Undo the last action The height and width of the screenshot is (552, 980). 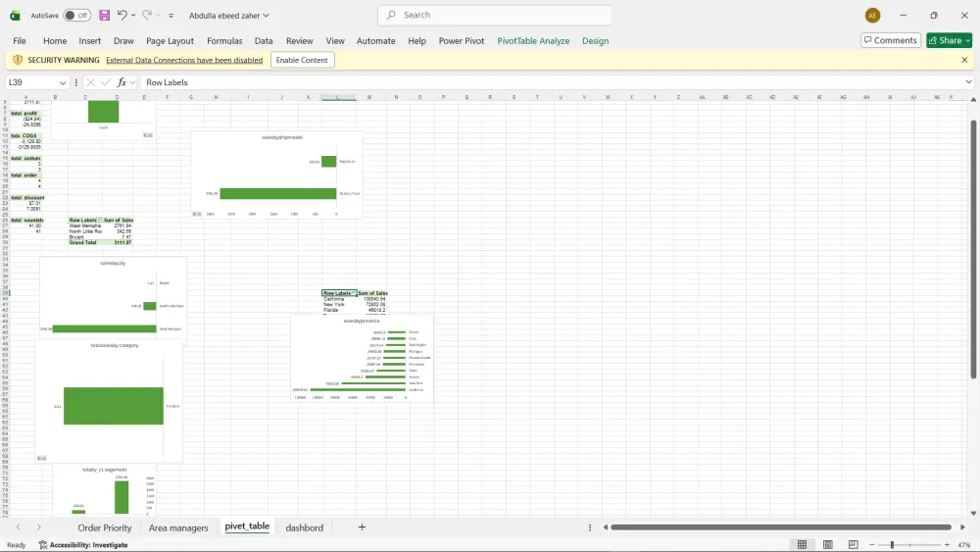pyautogui.click(x=122, y=15)
